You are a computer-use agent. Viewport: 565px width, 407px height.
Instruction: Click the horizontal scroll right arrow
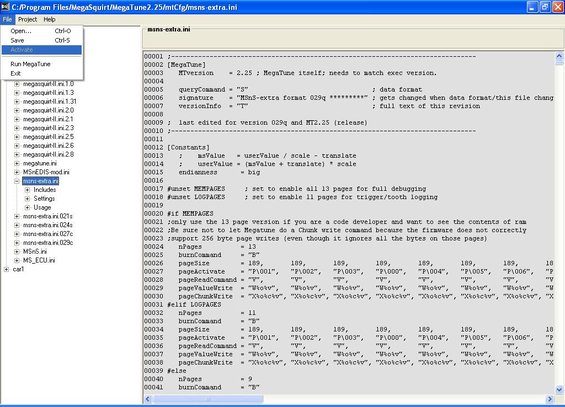[x=550, y=399]
